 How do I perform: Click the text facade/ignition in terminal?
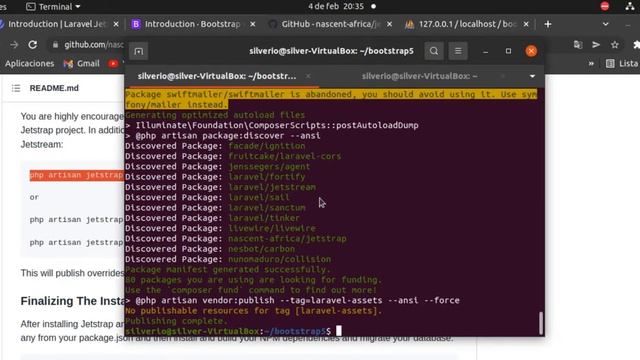pyautogui.click(x=267, y=146)
